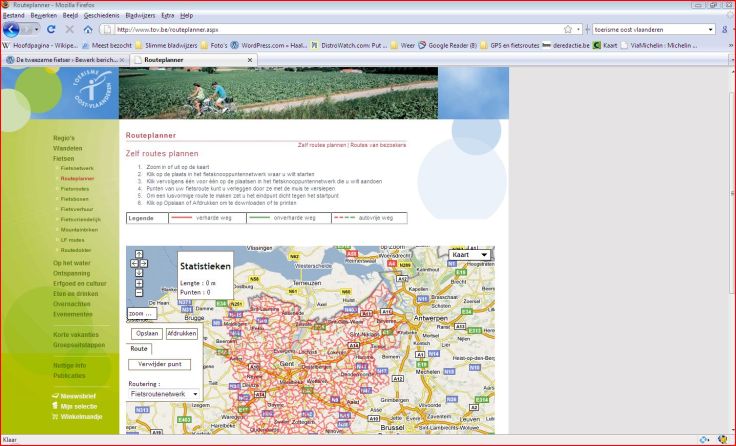736x446 pixels.
Task: Open the Bladwijzers menu
Action: click(140, 15)
